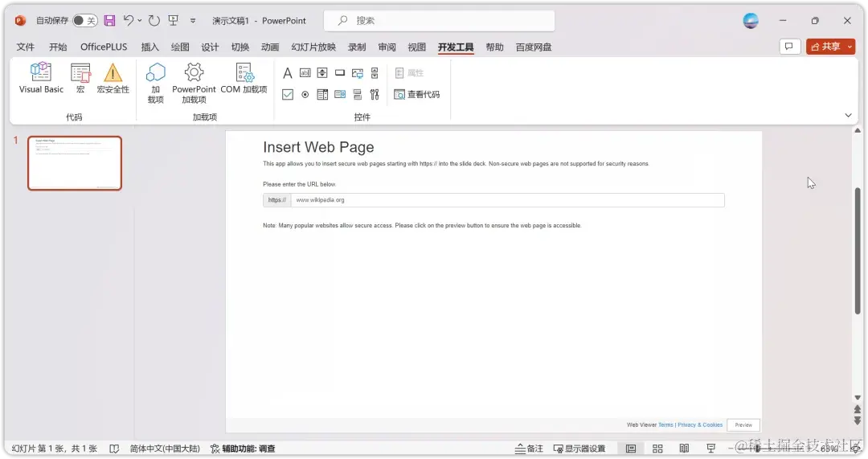The height and width of the screenshot is (459, 868).
Task: Start Slide Show from status bar icon
Action: coord(710,449)
